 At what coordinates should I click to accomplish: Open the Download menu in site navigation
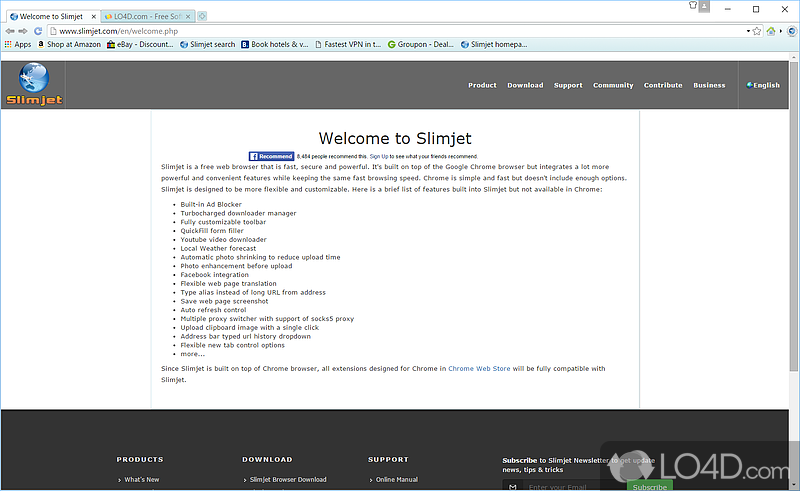click(x=525, y=85)
